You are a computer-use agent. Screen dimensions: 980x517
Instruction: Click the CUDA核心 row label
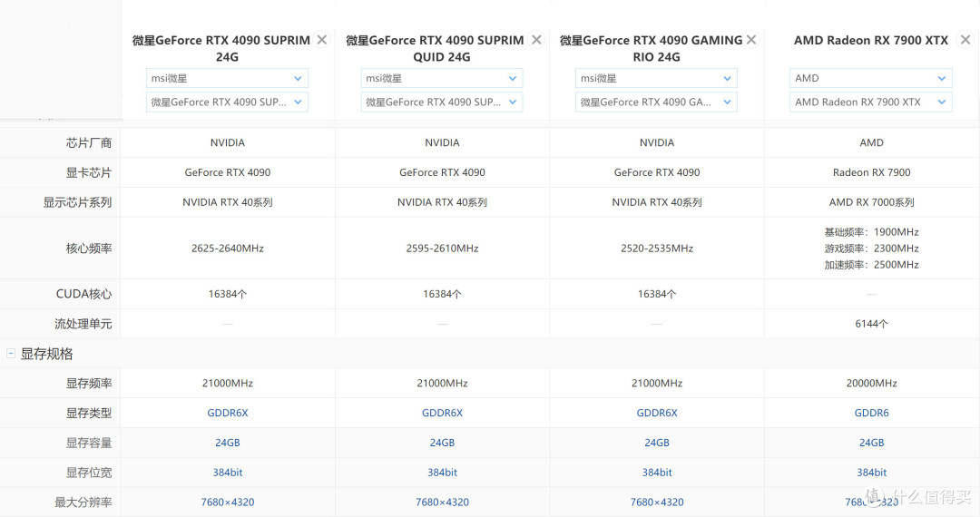83,294
